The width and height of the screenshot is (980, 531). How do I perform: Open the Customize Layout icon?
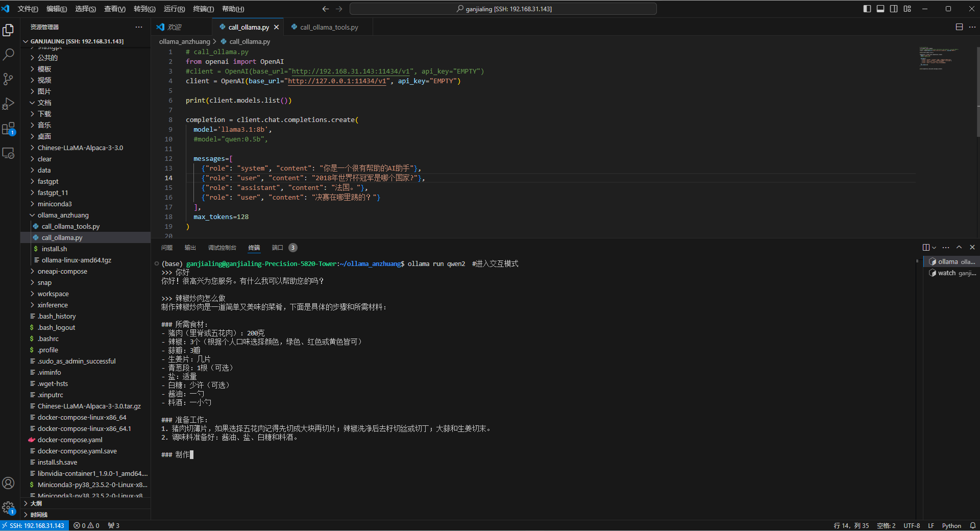(908, 9)
